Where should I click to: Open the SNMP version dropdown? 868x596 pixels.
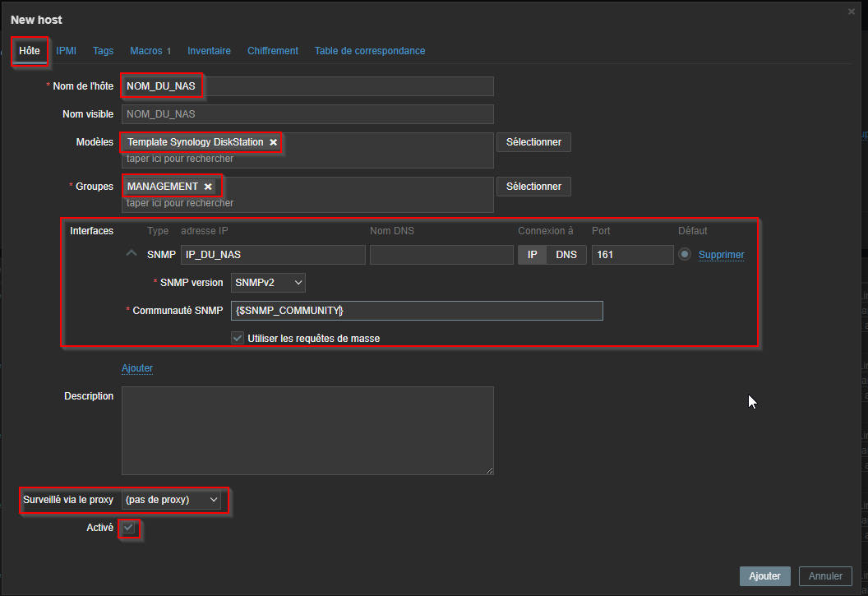pyautogui.click(x=267, y=282)
